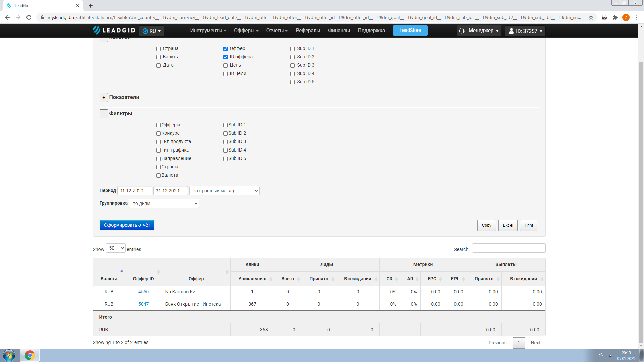Bookmark this page with the star icon
This screenshot has height=362, width=644.
tap(591, 17)
